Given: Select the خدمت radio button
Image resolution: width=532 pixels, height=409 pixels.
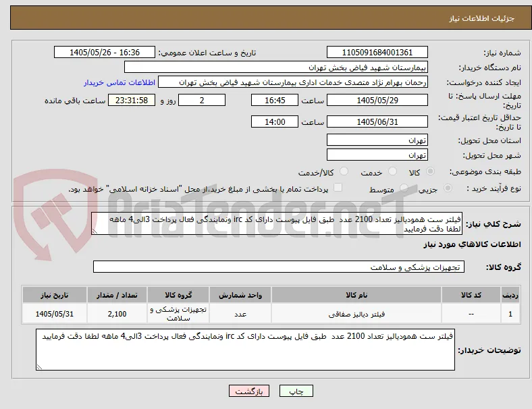Looking at the screenshot, I should (x=392, y=171).
